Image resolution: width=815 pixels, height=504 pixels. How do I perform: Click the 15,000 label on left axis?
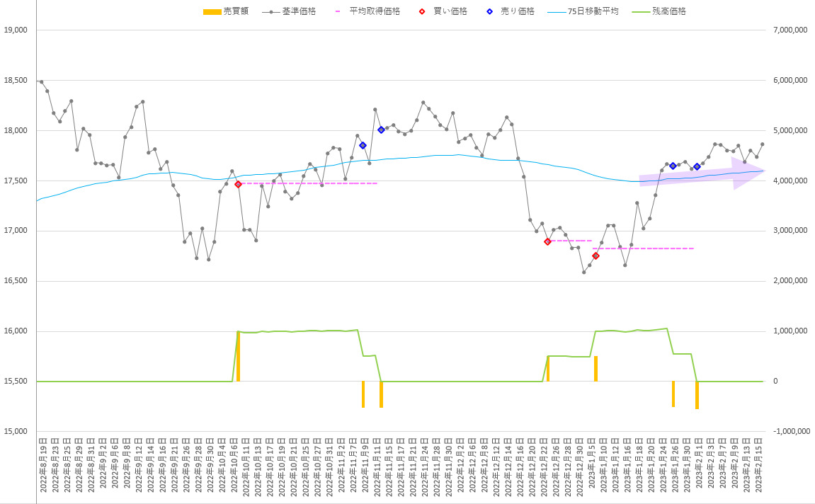(15, 431)
